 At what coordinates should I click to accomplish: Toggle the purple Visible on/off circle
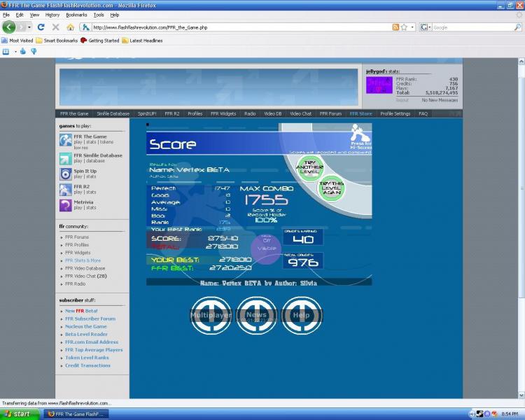click(266, 249)
